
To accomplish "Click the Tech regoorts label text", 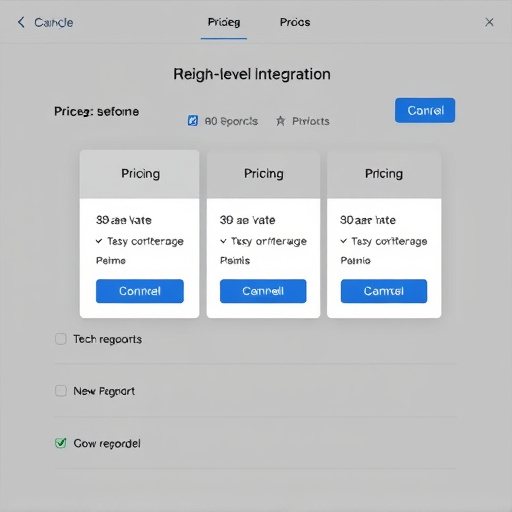I will point(108,339).
